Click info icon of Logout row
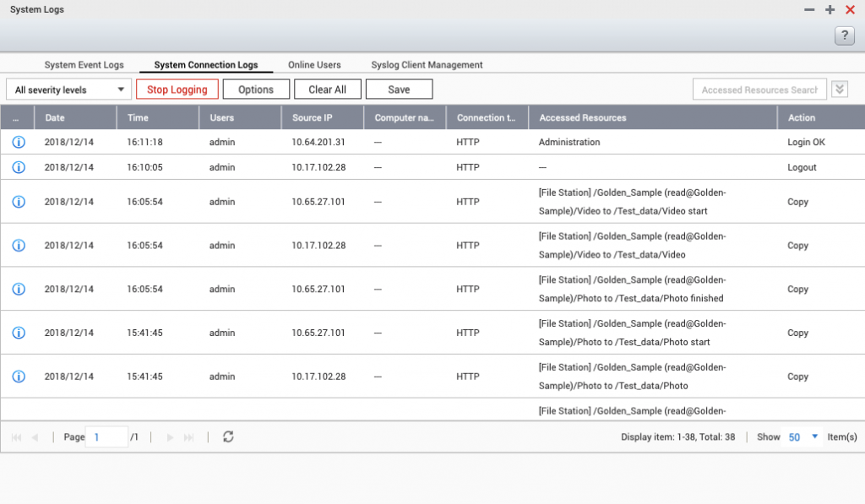 [x=19, y=167]
